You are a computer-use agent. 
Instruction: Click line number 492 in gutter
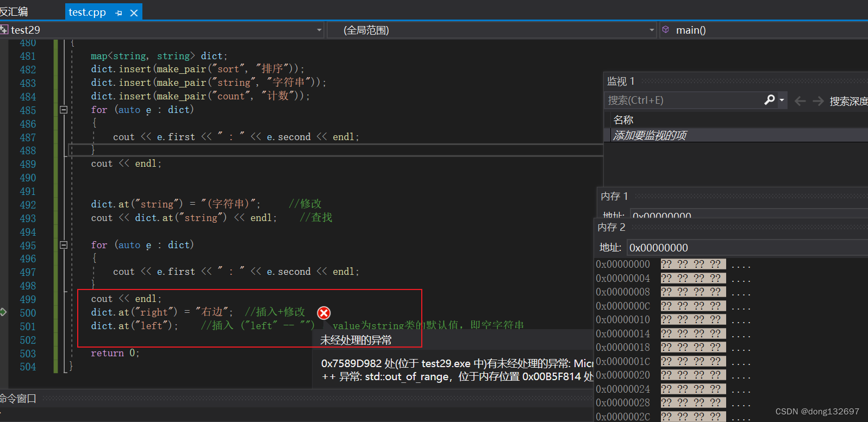[x=28, y=205]
